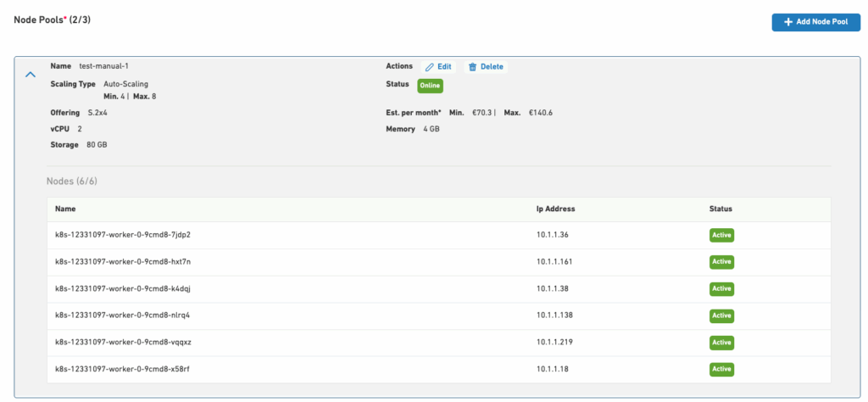868x402 pixels.
Task: Click Active badge for node 10.1.1.161
Action: coord(721,261)
